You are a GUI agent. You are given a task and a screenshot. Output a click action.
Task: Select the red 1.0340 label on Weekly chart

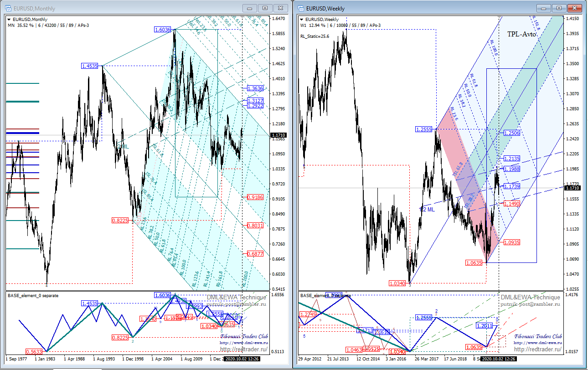point(397,283)
